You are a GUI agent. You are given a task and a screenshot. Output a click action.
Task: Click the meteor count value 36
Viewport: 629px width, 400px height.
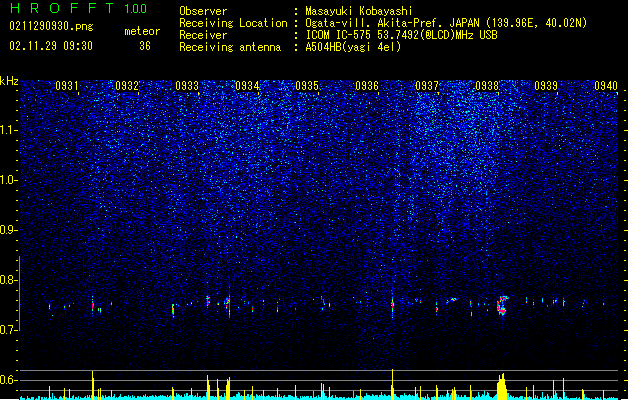(145, 46)
